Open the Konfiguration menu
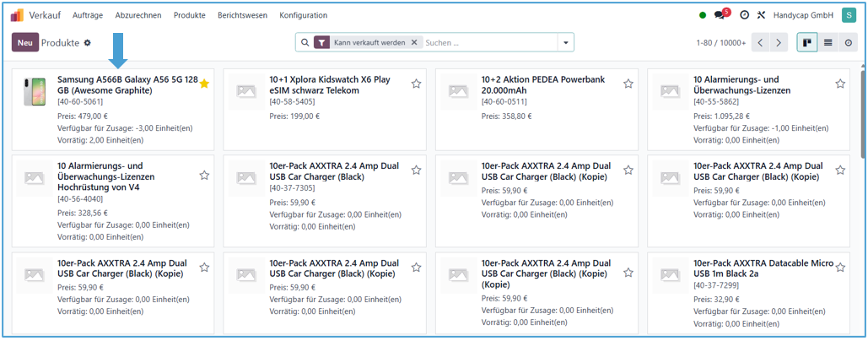The image size is (868, 341). (303, 15)
